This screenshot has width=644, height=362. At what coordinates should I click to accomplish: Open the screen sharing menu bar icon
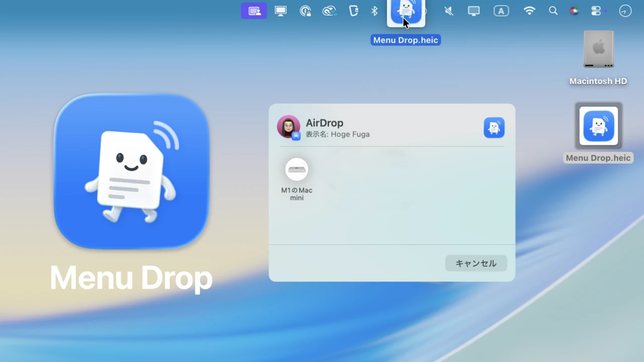tap(254, 11)
